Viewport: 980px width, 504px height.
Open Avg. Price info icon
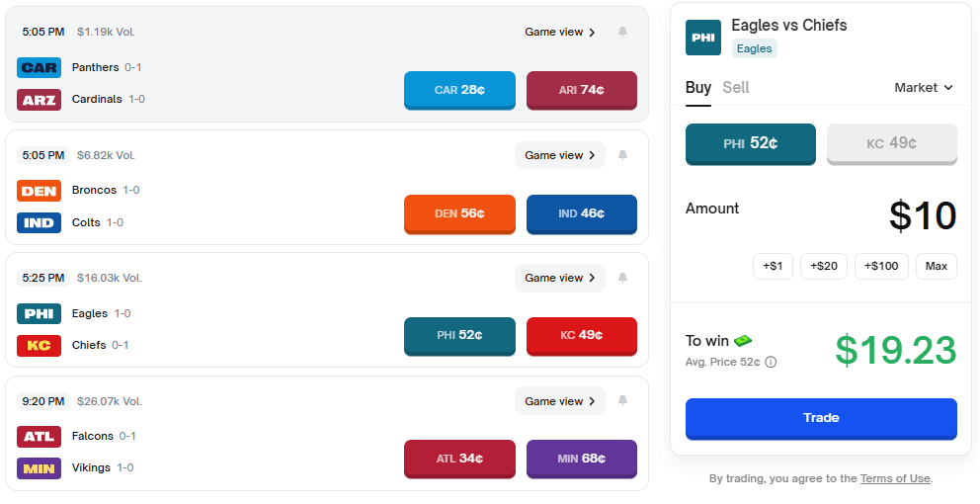click(x=771, y=362)
